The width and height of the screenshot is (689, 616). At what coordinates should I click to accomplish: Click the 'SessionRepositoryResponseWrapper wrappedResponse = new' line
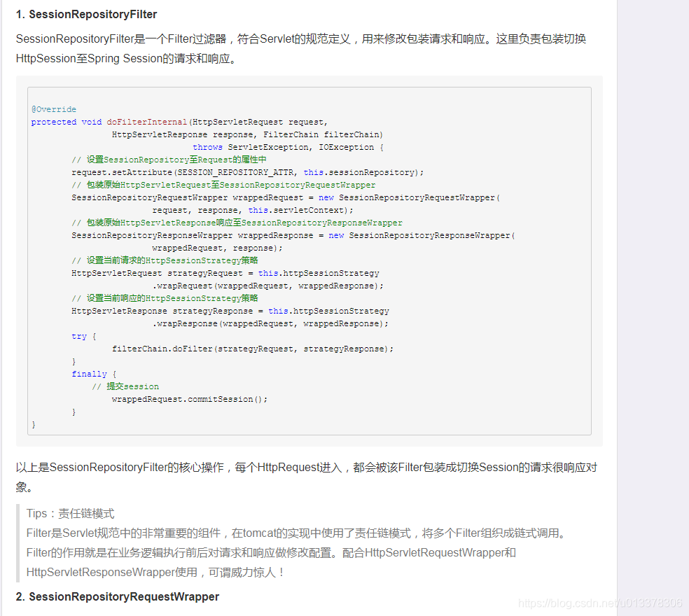293,235
